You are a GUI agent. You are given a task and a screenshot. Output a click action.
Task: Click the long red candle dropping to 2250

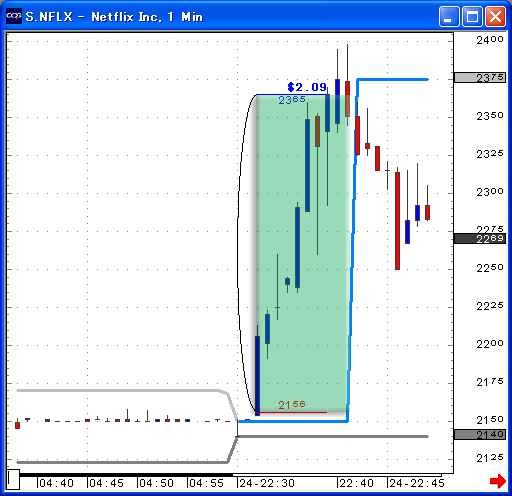[x=397, y=221]
